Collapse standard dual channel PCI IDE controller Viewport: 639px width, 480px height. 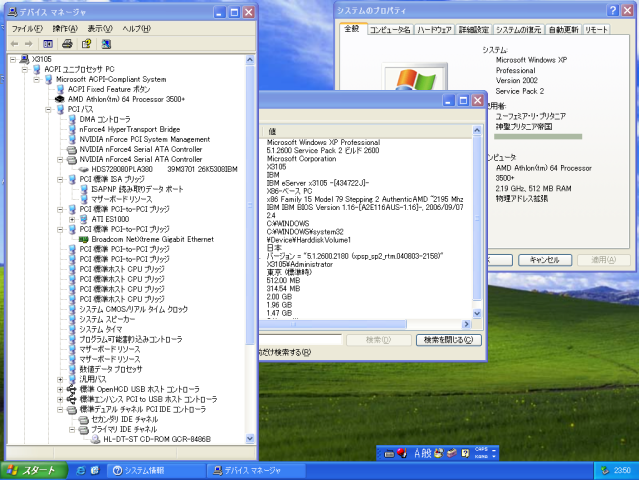(x=60, y=409)
